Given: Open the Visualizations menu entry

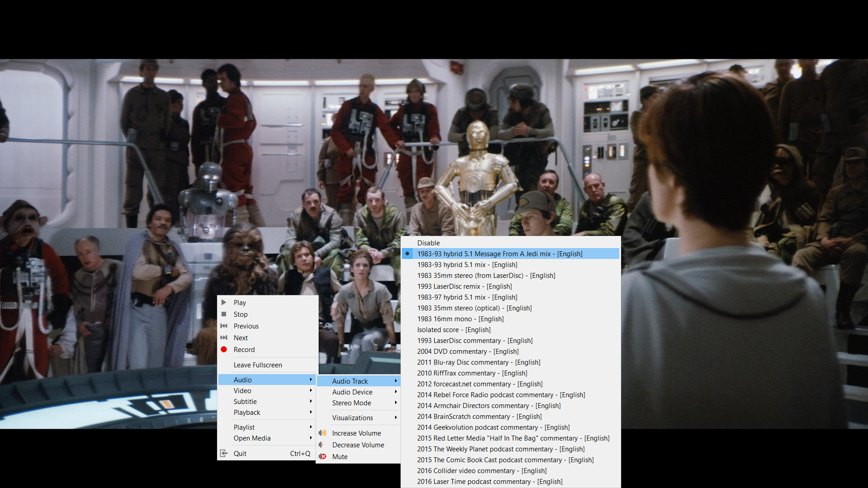Looking at the screenshot, I should pos(358,418).
